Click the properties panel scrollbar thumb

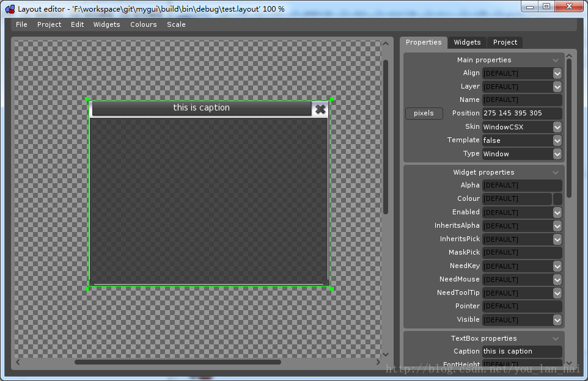pyautogui.click(x=569, y=128)
